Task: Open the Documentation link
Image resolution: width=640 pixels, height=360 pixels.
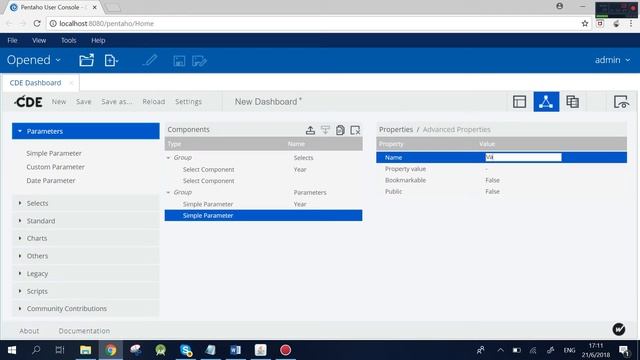Action: tap(84, 331)
